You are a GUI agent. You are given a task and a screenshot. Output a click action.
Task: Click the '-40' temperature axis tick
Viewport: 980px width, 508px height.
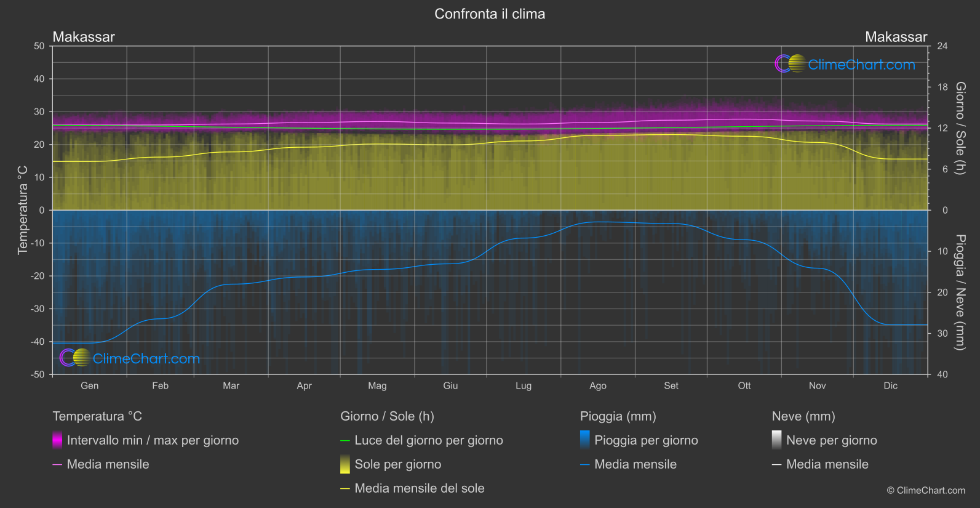click(x=38, y=342)
